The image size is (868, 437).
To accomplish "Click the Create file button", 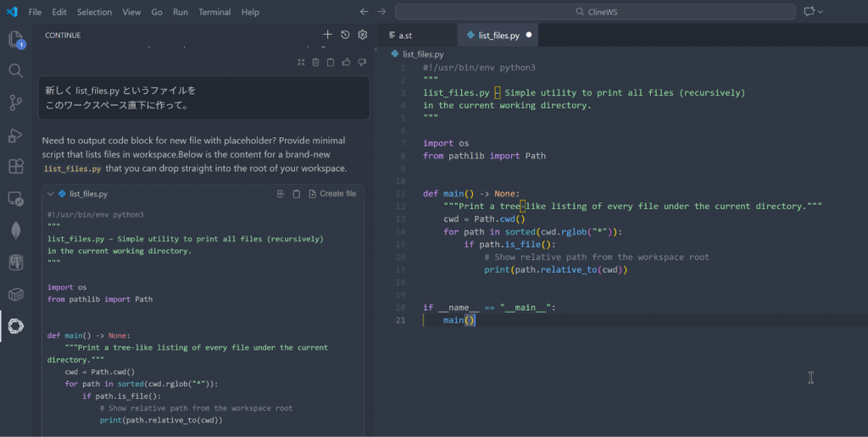I will [x=332, y=194].
